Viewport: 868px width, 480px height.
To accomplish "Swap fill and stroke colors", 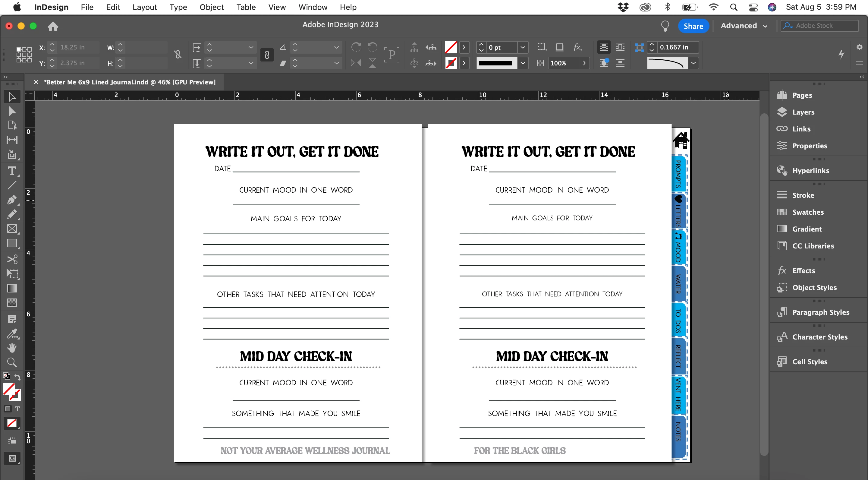I will (x=17, y=377).
